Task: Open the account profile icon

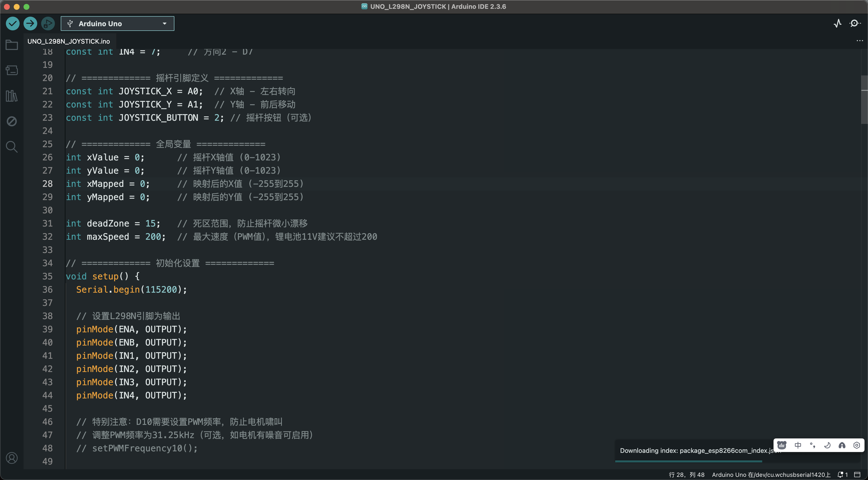Action: tap(12, 458)
